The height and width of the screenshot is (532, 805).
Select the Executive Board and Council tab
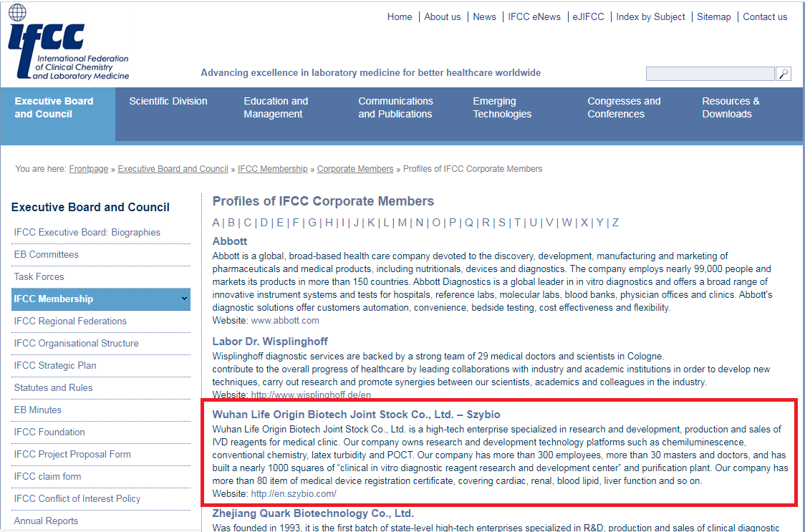(54, 107)
